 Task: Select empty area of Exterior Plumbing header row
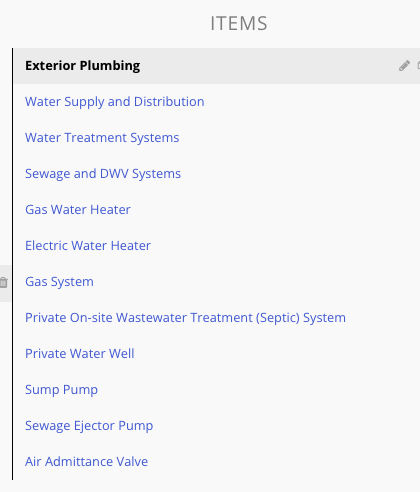267,66
